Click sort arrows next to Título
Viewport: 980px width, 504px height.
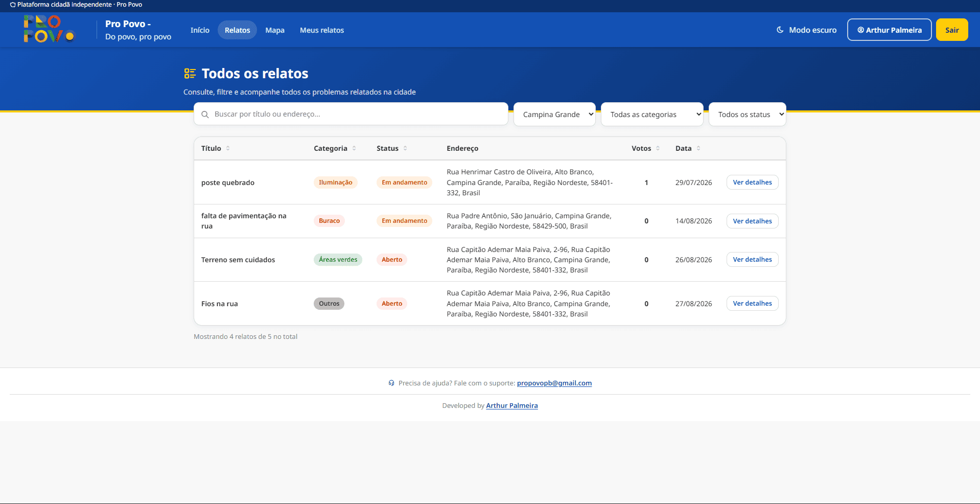point(228,148)
